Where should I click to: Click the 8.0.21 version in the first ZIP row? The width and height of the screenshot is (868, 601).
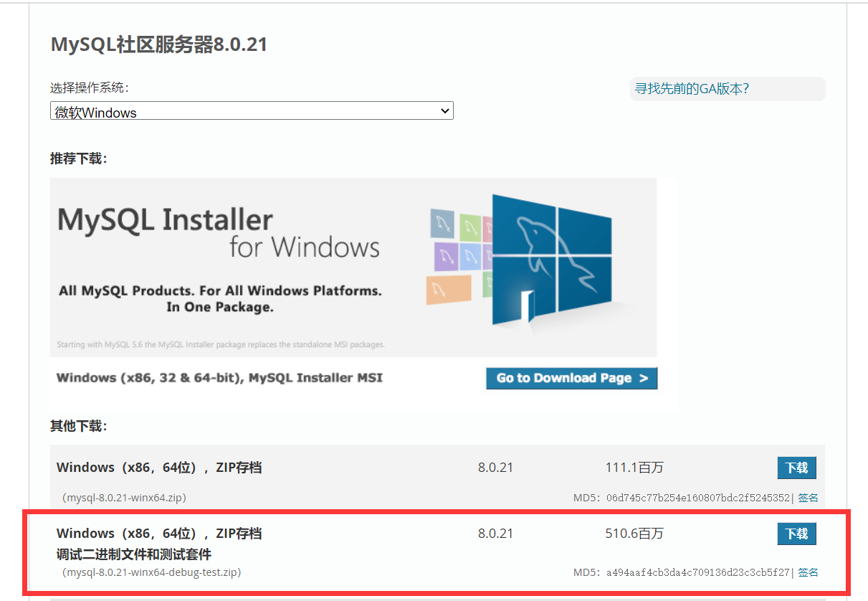[x=495, y=468]
